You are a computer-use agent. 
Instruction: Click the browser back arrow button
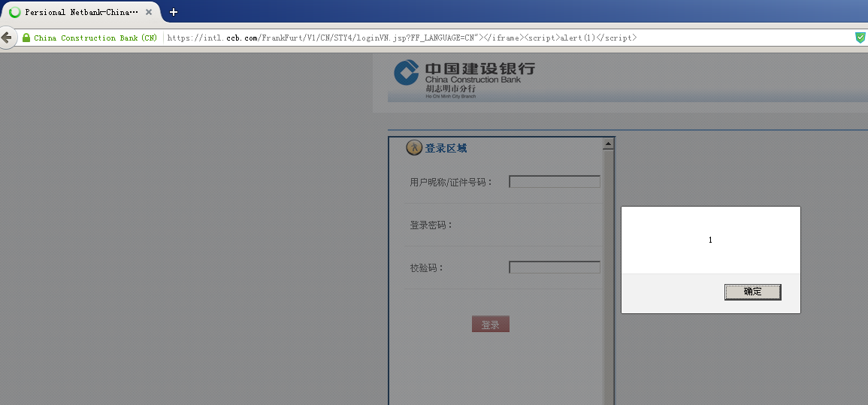point(6,38)
